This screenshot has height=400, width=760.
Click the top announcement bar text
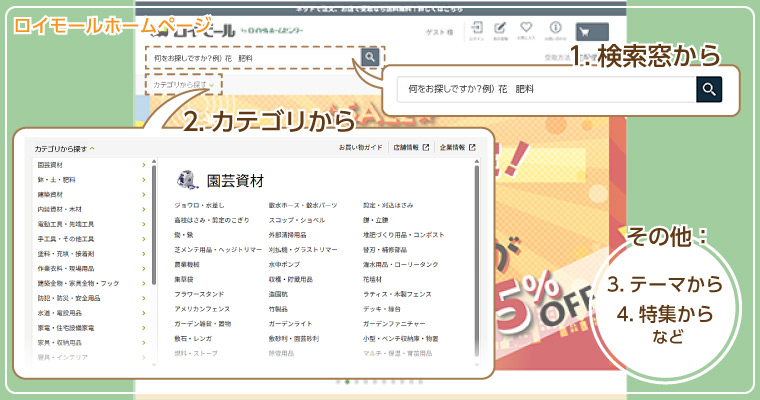[379, 9]
